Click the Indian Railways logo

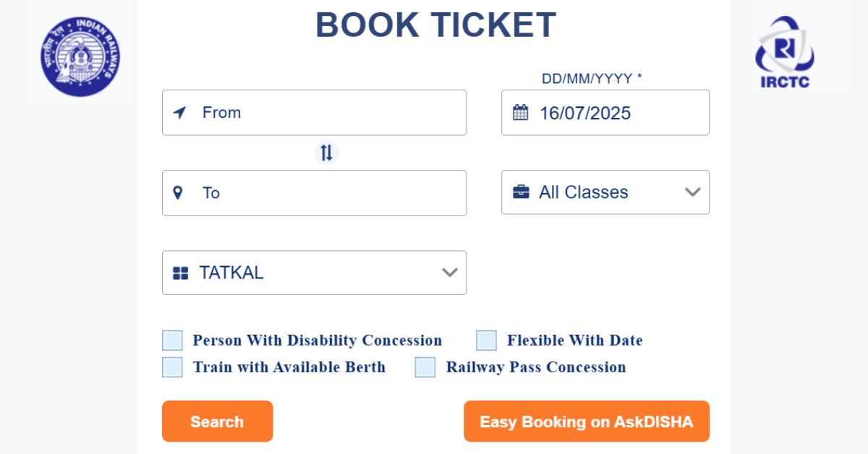tap(80, 57)
